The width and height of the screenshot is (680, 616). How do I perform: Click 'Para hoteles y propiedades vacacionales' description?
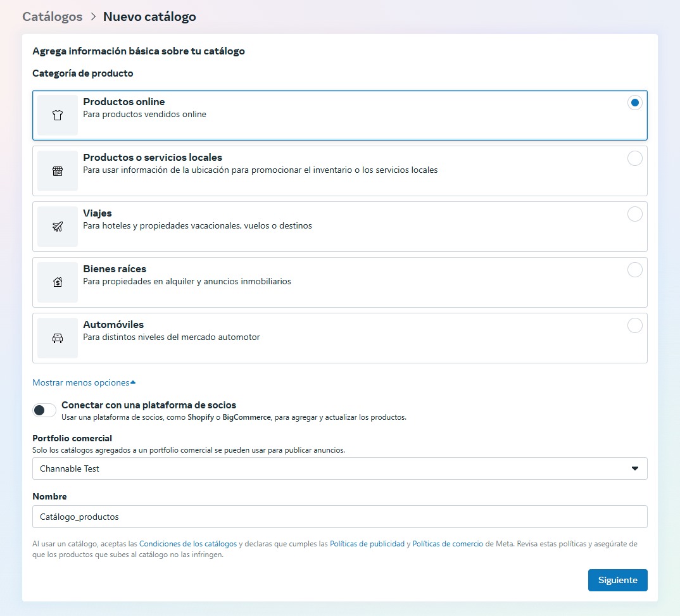[198, 226]
